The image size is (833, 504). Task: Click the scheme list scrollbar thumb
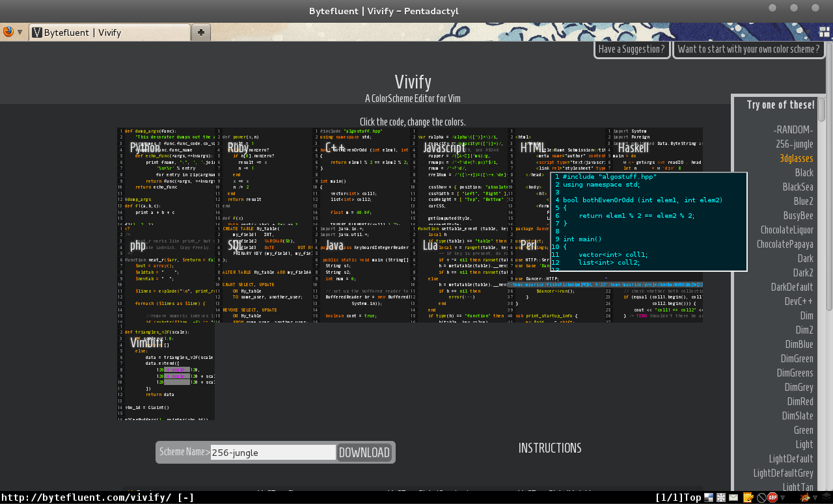point(822,109)
